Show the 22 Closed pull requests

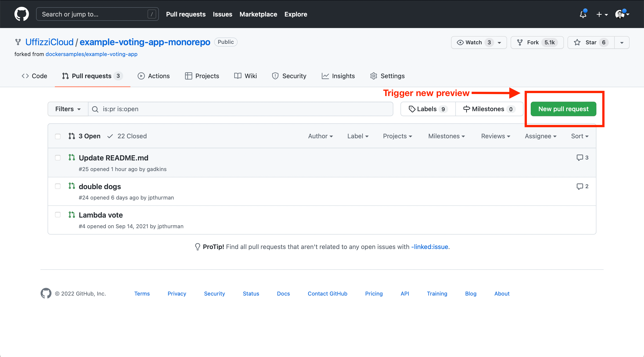(127, 136)
